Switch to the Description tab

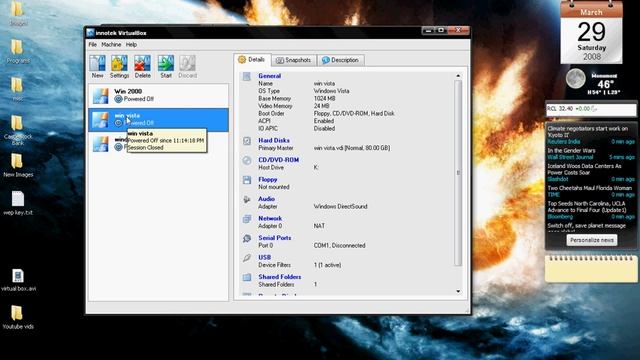[340, 60]
